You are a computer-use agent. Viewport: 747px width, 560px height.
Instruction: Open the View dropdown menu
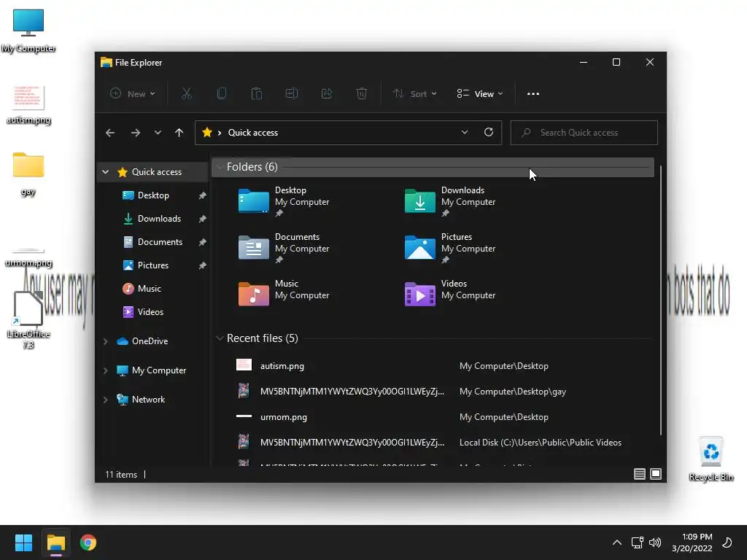(x=480, y=94)
